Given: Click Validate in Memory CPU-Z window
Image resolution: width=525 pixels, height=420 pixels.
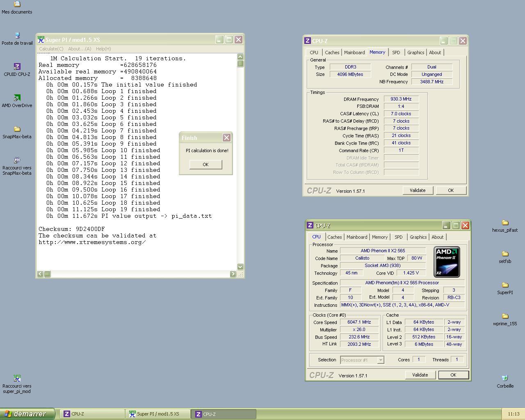Looking at the screenshot, I should tap(418, 190).
